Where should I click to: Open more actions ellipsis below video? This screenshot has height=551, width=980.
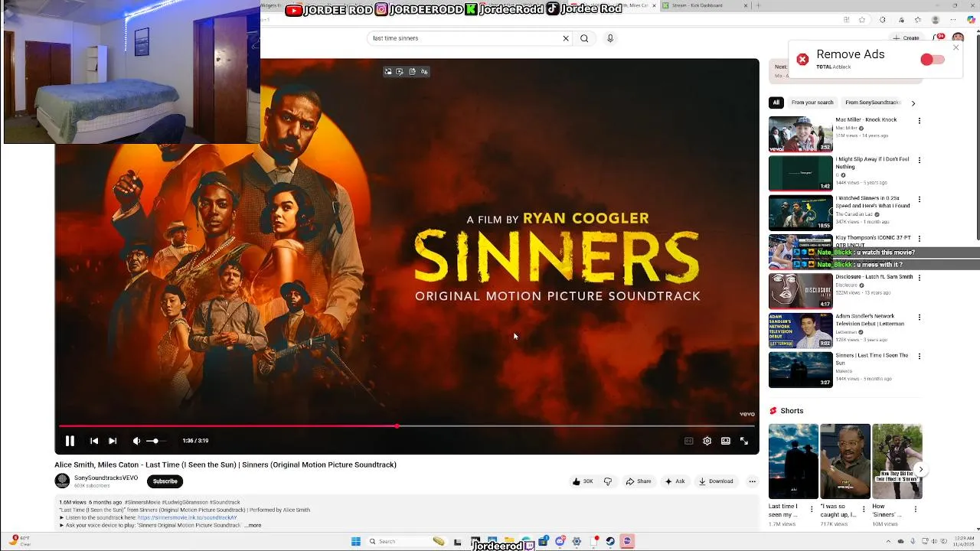click(x=752, y=481)
